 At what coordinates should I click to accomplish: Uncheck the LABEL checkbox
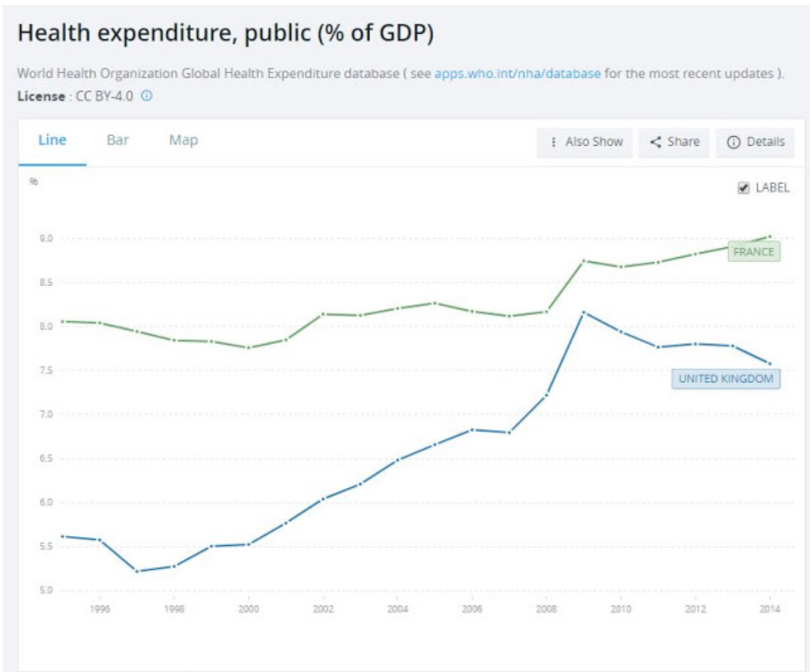click(744, 188)
